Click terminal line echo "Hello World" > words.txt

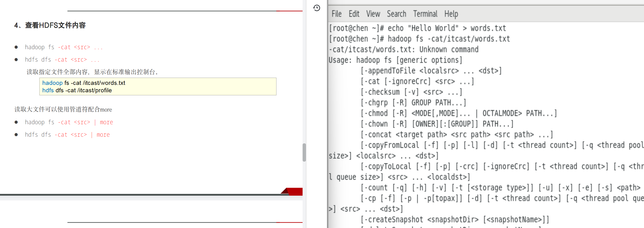click(417, 28)
